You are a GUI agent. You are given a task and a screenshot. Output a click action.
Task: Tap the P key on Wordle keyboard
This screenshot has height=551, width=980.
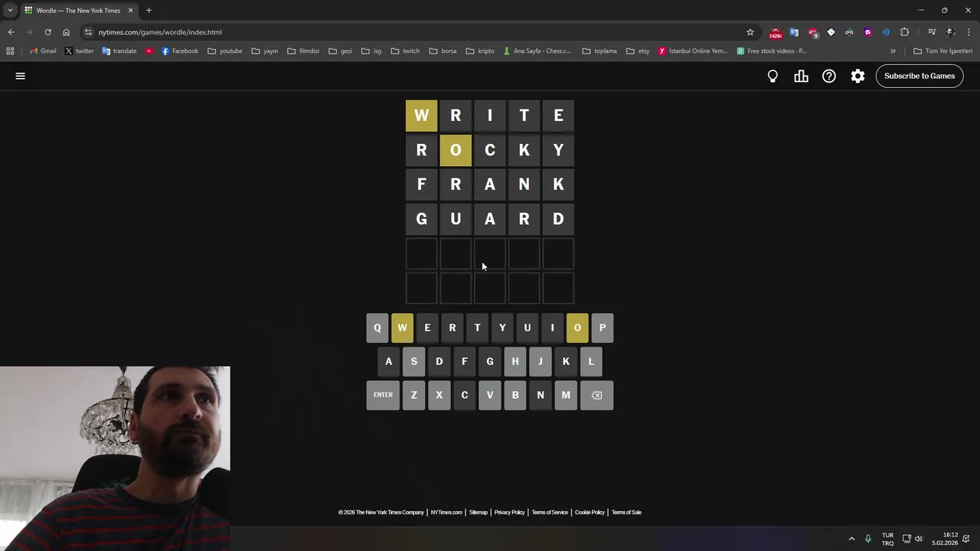603,328
